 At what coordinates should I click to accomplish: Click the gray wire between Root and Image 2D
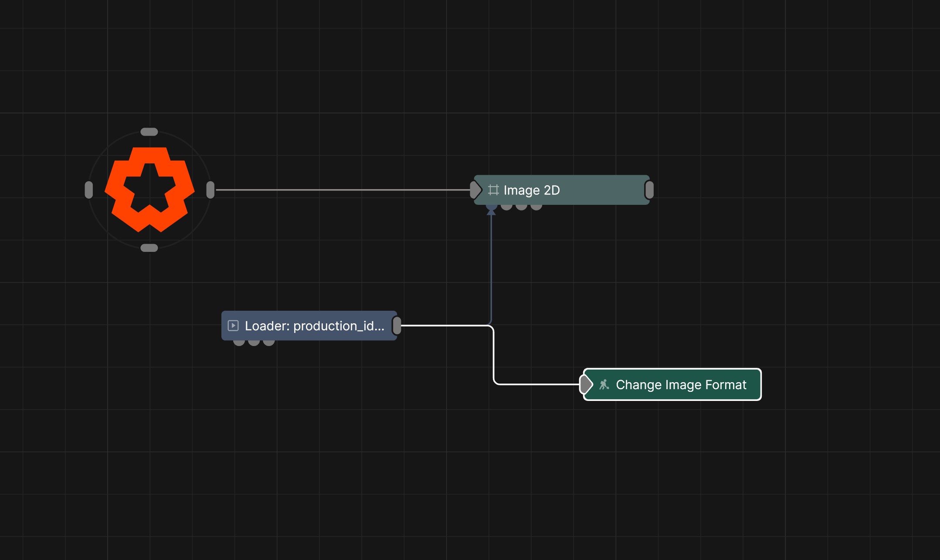coord(343,190)
